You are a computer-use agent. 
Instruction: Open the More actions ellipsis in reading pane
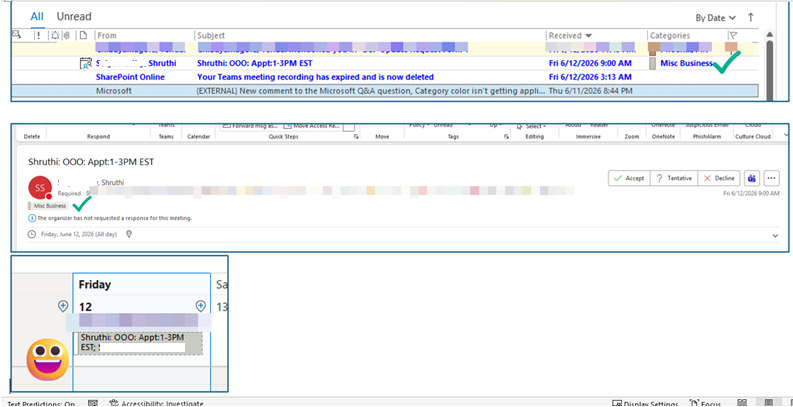[x=772, y=178]
